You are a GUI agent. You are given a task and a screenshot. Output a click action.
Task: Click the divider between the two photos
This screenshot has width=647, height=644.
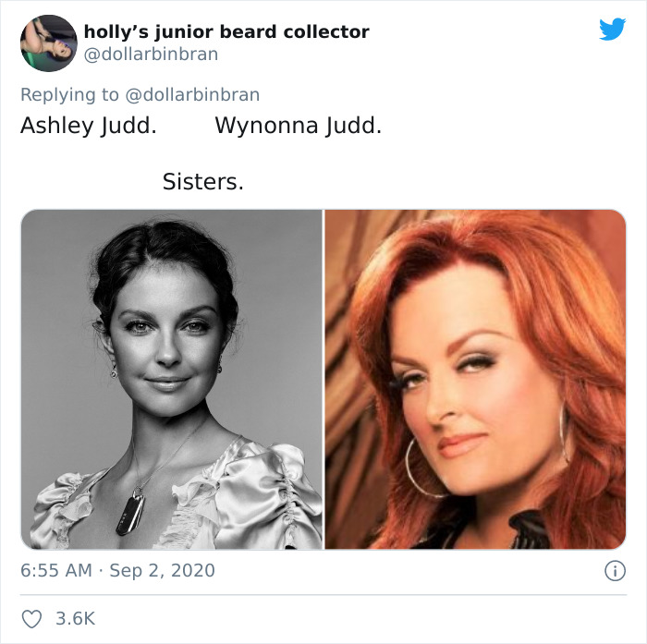323,380
